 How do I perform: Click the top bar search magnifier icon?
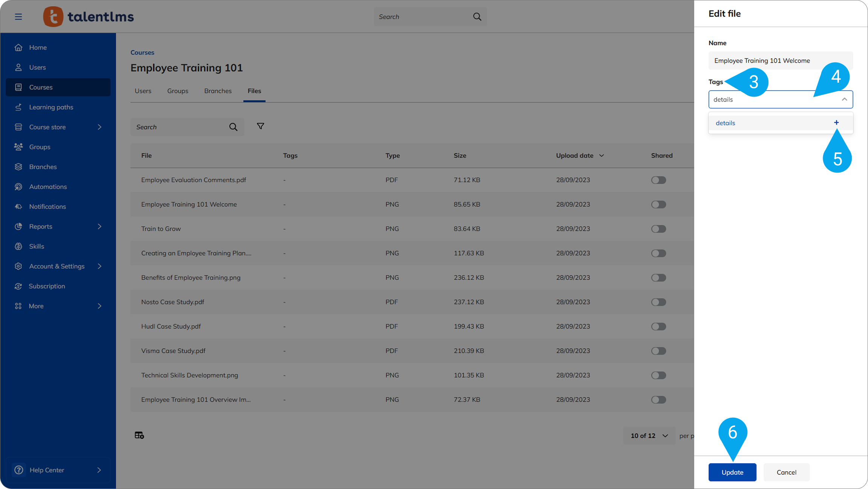pyautogui.click(x=477, y=17)
